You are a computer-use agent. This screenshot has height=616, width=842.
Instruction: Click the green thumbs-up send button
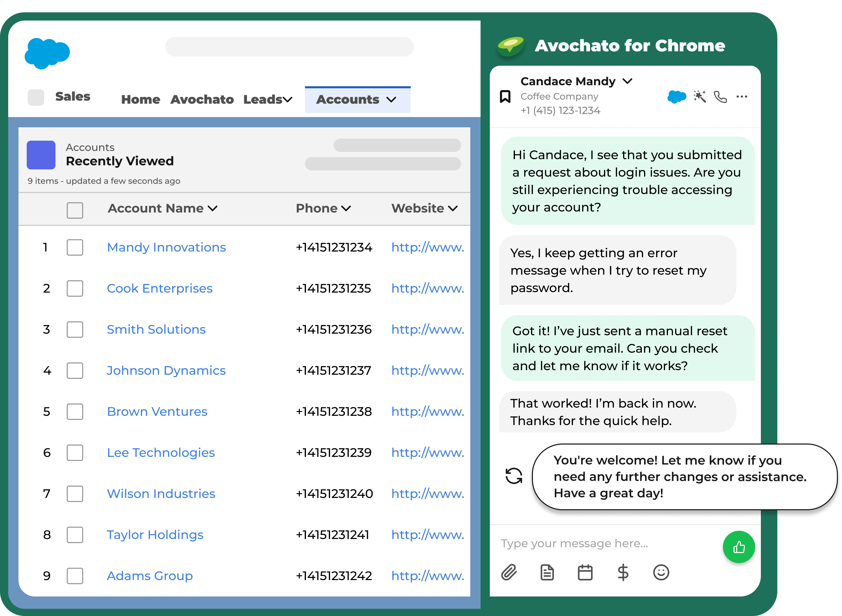[x=739, y=547]
